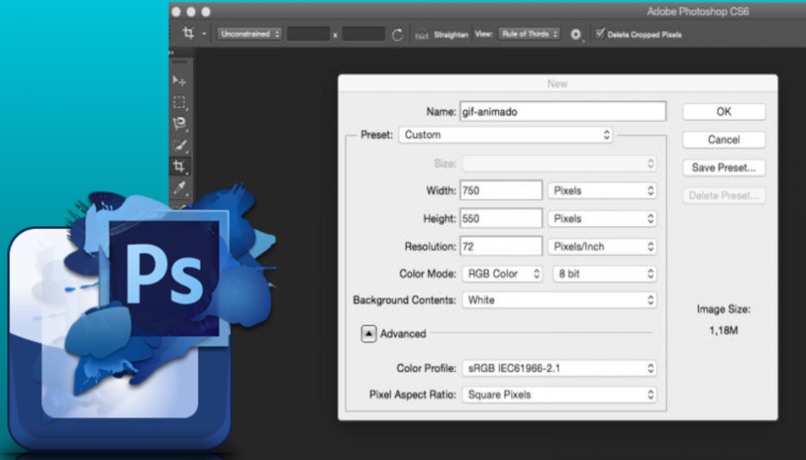Click the Name input field
Viewport: 806px width, 460px height.
click(562, 112)
